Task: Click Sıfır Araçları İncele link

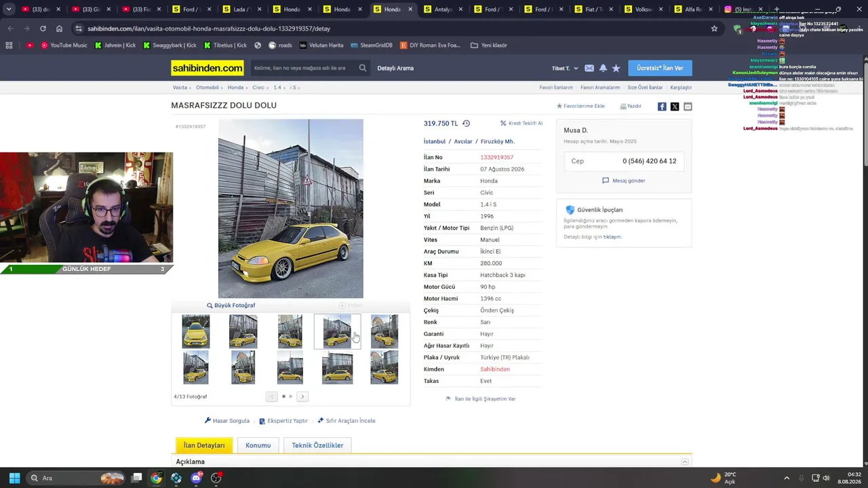Action: [x=347, y=421]
